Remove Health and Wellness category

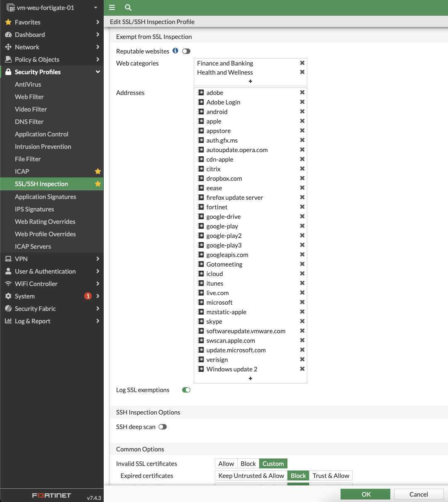[x=302, y=72]
